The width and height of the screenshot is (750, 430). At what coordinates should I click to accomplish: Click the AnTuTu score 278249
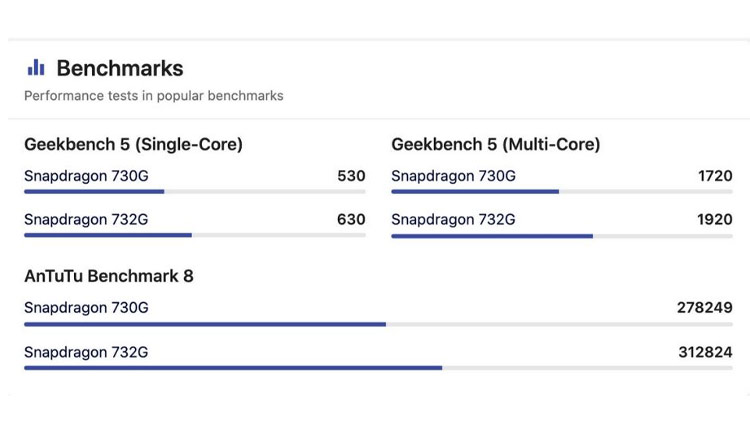point(704,308)
